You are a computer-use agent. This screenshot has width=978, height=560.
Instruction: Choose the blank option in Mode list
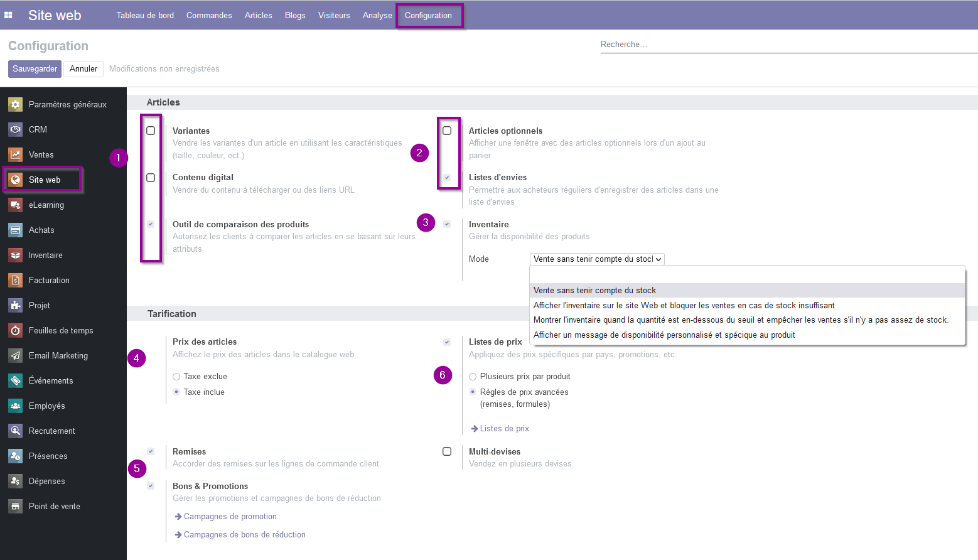pyautogui.click(x=747, y=275)
